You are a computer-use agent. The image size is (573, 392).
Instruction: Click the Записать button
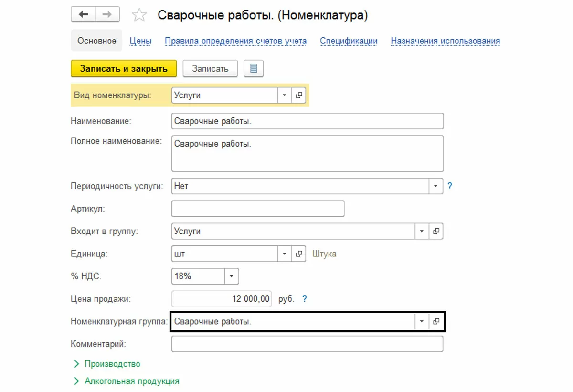[210, 69]
